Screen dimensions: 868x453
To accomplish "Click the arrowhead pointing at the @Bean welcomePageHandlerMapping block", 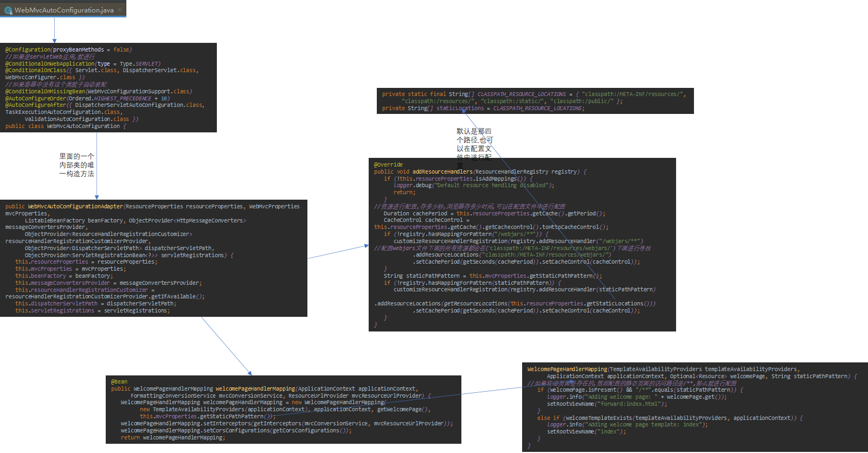I will click(249, 373).
